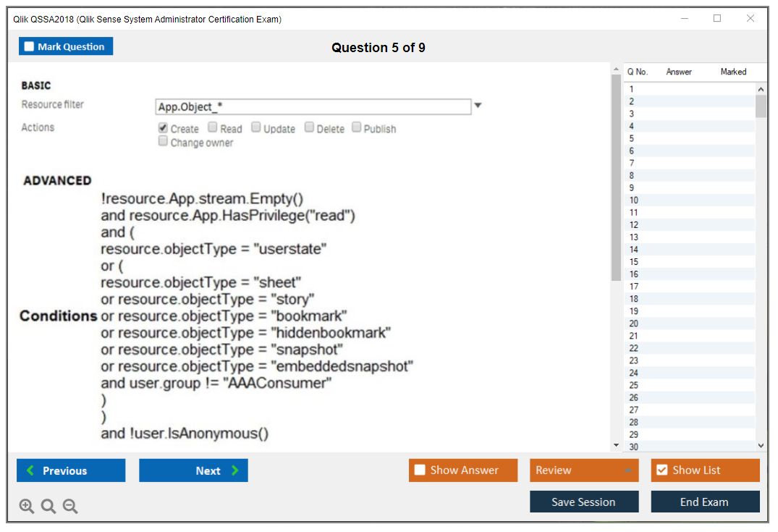This screenshot has width=778, height=532.
Task: Maximize the exam window
Action: [717, 19]
